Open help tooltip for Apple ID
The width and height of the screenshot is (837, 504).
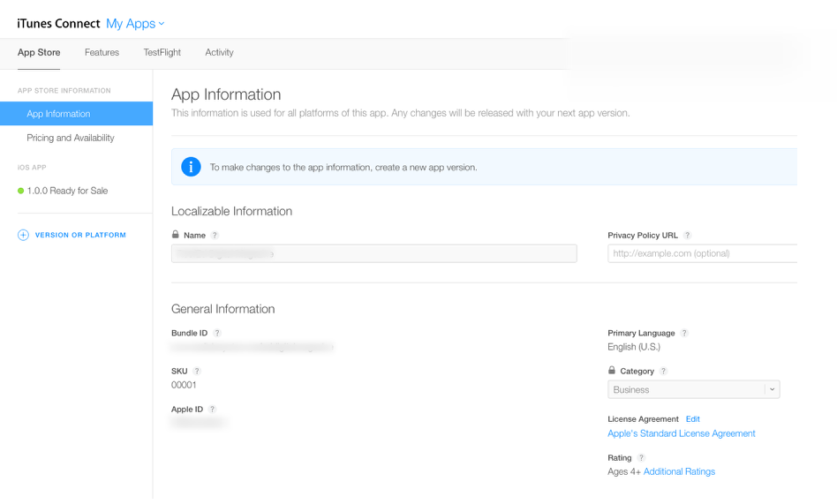(x=213, y=410)
